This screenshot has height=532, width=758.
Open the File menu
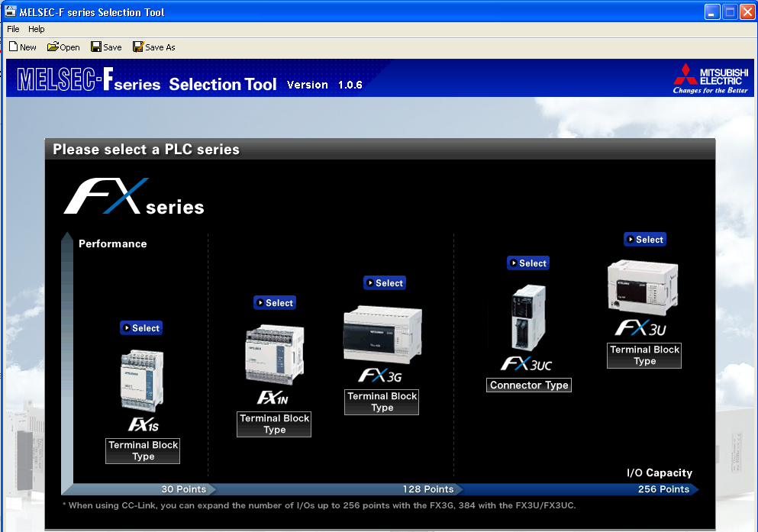click(x=13, y=29)
